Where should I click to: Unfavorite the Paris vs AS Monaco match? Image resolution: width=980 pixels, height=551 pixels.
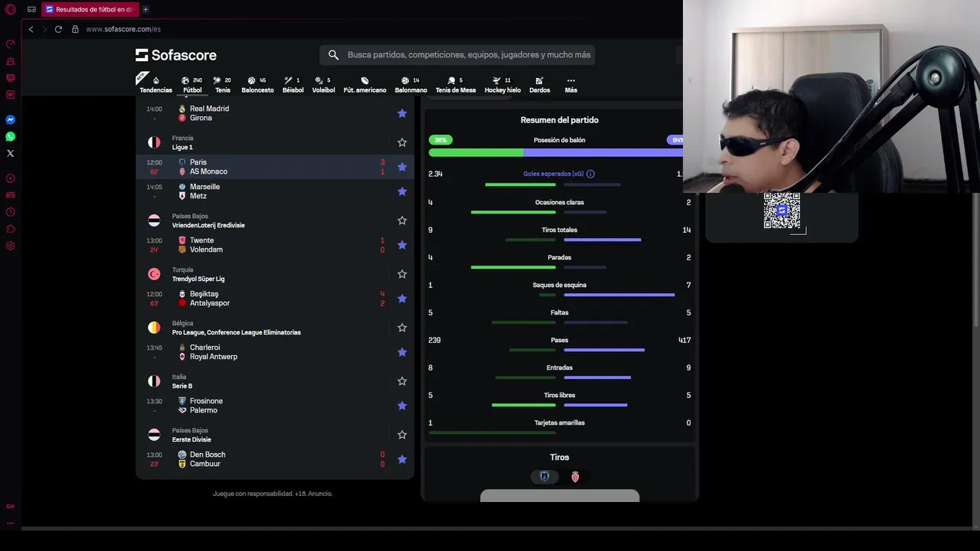coord(402,167)
